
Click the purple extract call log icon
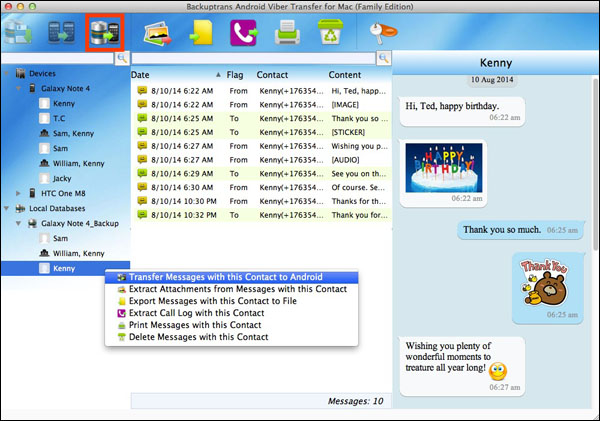(244, 33)
